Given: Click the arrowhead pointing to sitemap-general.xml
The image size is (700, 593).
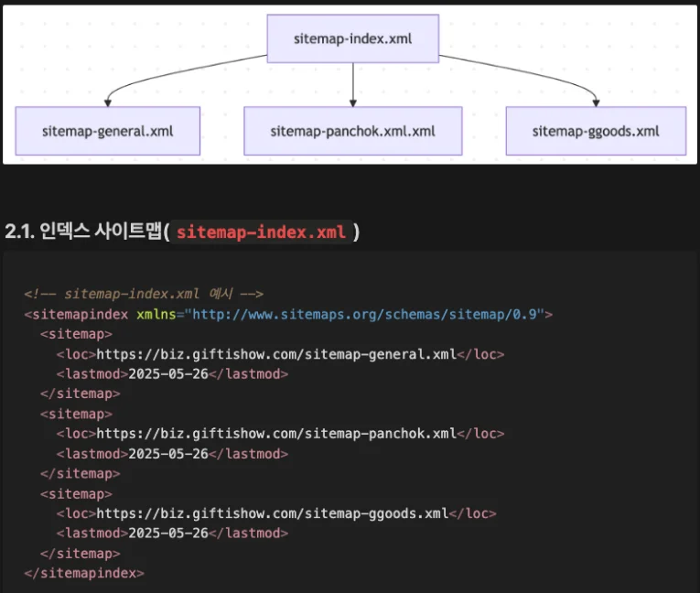Looking at the screenshot, I should click(108, 103).
